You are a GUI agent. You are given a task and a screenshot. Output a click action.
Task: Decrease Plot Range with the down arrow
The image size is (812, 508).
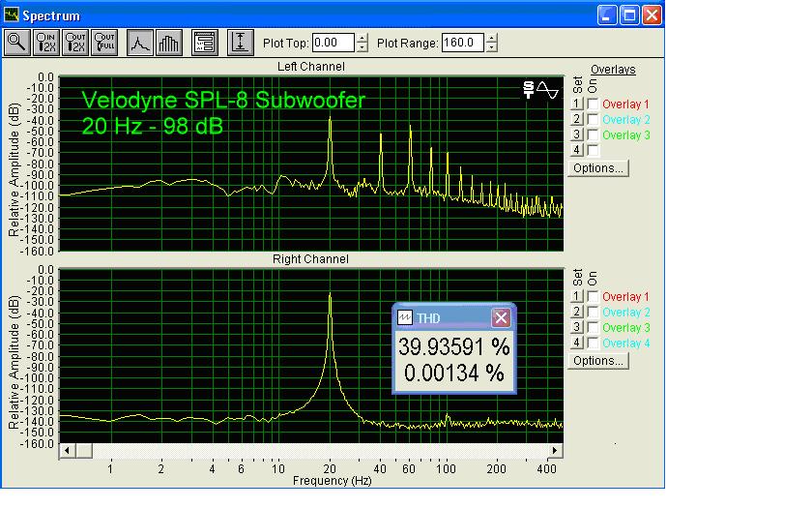(x=491, y=47)
